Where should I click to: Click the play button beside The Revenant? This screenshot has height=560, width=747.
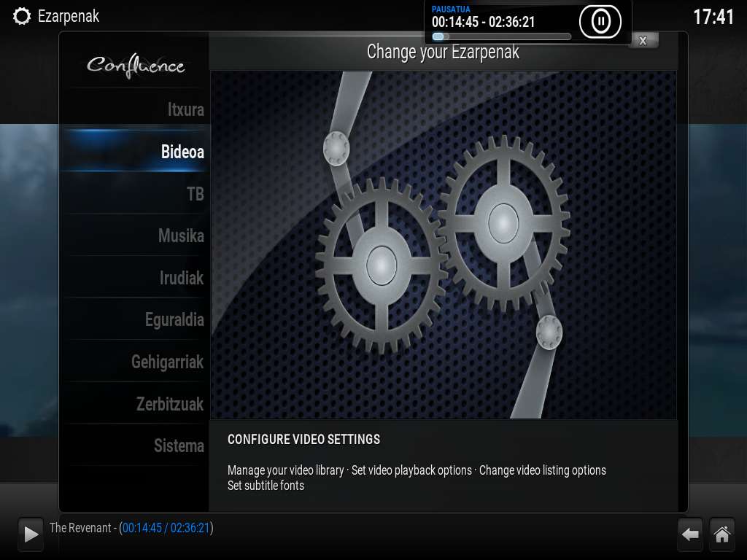pyautogui.click(x=31, y=534)
